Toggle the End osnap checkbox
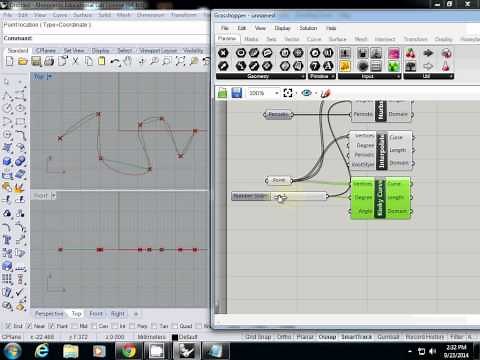480x360 pixels. [8, 325]
